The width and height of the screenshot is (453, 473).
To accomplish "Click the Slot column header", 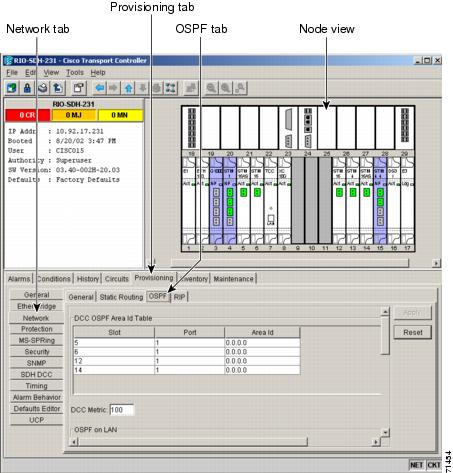I will [x=114, y=332].
